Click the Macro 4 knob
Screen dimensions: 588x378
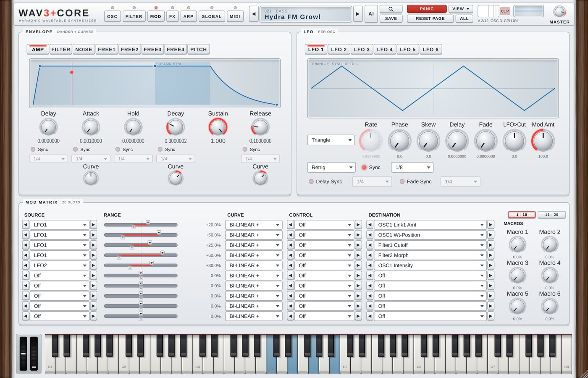pos(550,276)
